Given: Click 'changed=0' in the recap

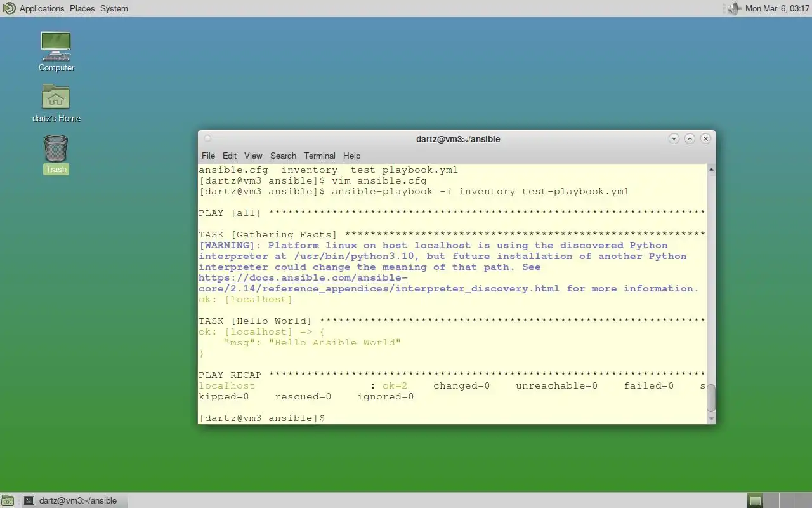Looking at the screenshot, I should click(x=461, y=385).
